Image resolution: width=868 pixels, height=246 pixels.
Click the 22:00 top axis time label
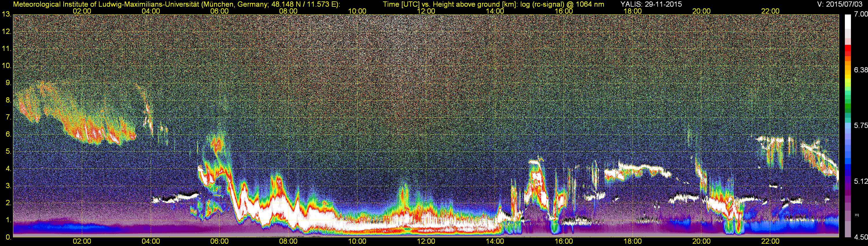click(770, 11)
